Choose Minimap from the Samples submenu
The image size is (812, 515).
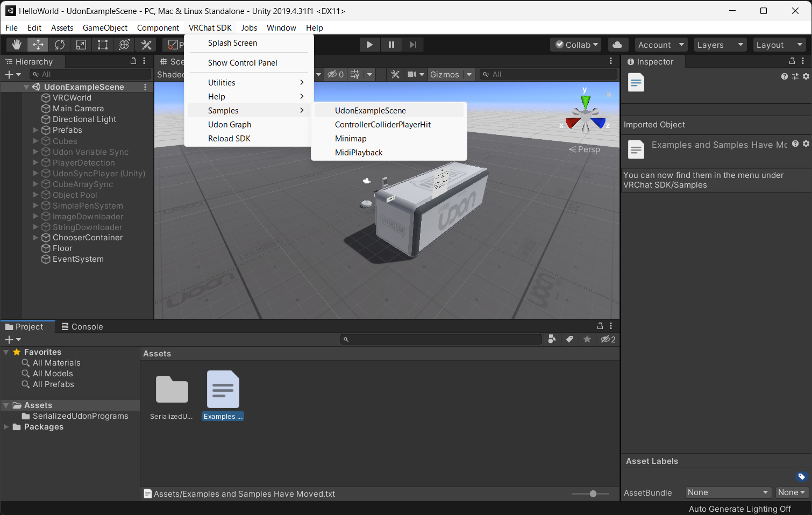pos(351,139)
